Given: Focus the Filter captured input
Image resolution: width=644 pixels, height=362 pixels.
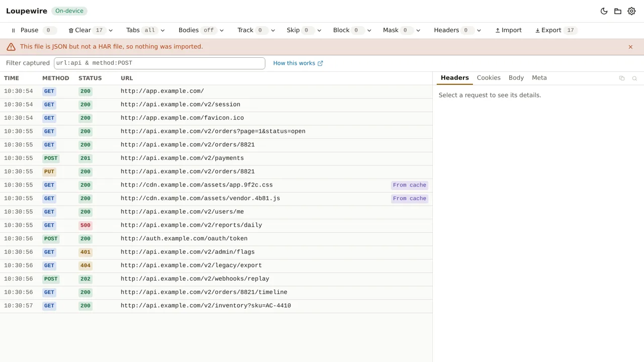Looking at the screenshot, I should pos(159,63).
